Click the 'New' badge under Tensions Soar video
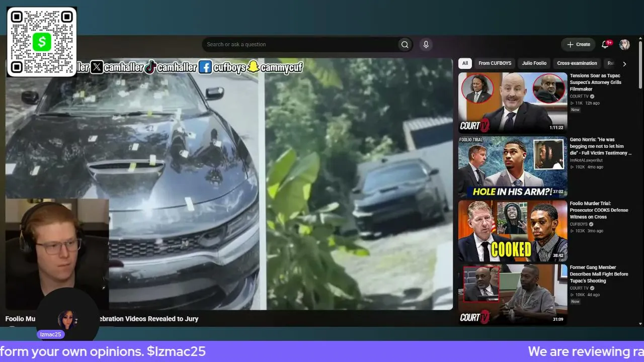Viewport: 644px width, 362px height. click(575, 110)
